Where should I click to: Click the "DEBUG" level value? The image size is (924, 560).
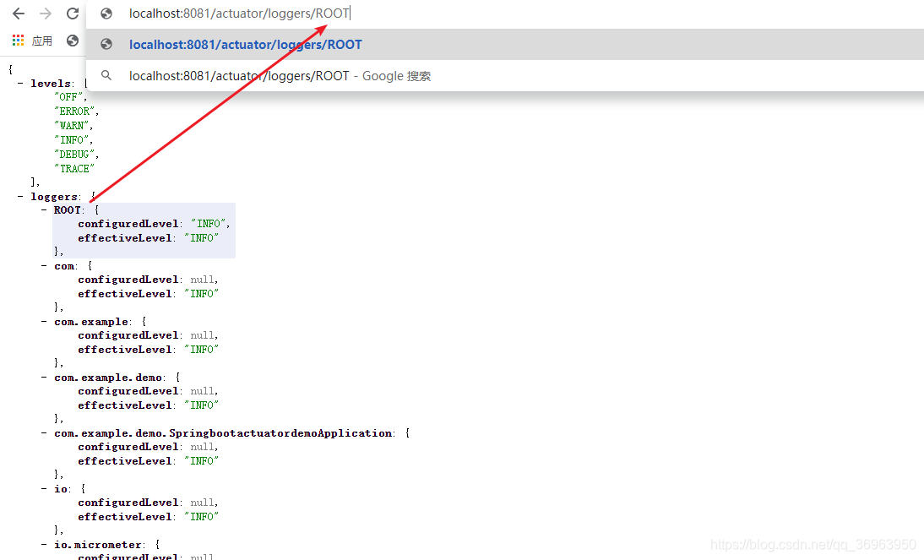click(x=74, y=154)
